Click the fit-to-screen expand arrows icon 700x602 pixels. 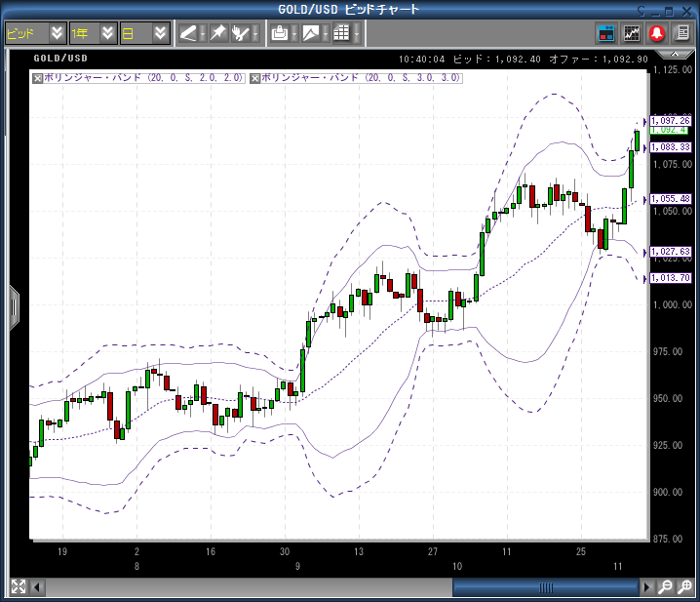coord(19,586)
